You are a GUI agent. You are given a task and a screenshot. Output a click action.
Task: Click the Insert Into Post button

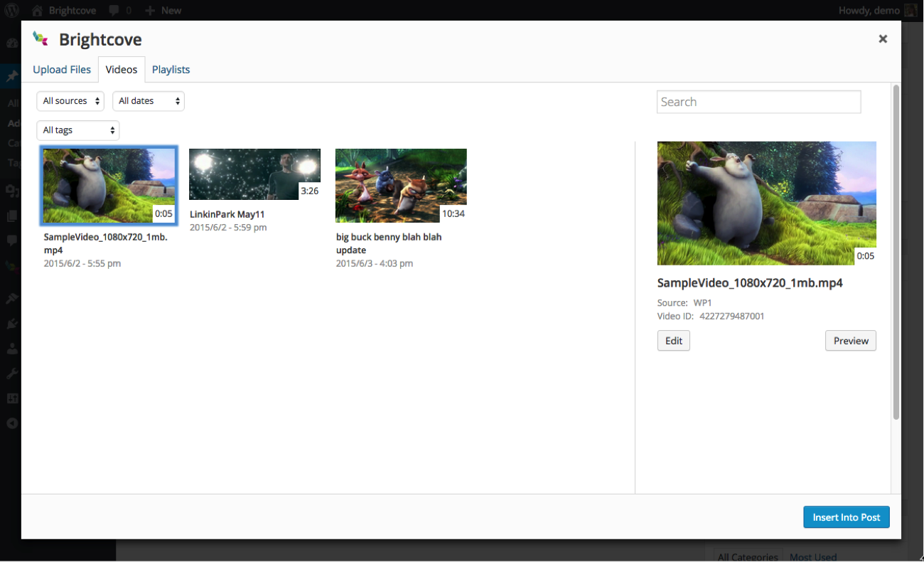(847, 517)
